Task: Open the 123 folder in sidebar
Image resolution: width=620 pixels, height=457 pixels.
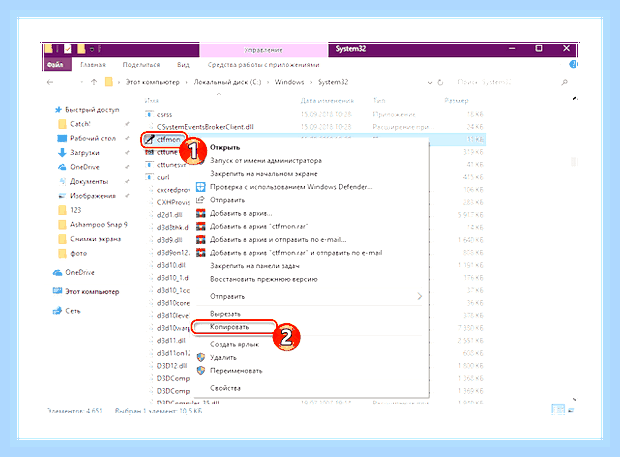Action: (x=76, y=210)
